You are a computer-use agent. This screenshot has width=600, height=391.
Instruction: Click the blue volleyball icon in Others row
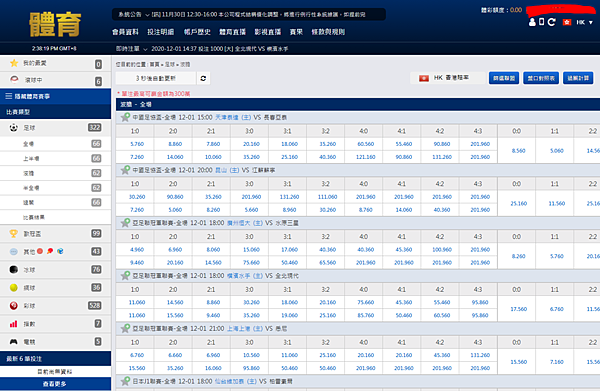[60, 251]
